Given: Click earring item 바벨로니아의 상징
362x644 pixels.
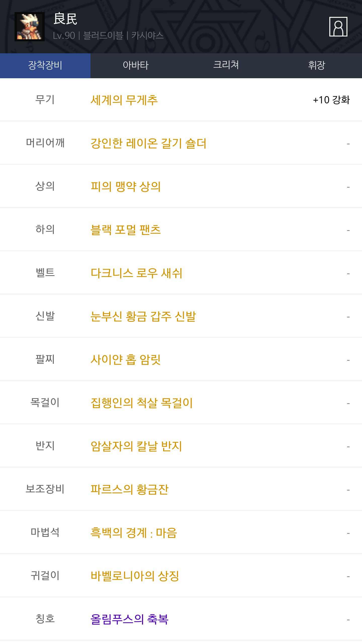Looking at the screenshot, I should [x=135, y=576].
